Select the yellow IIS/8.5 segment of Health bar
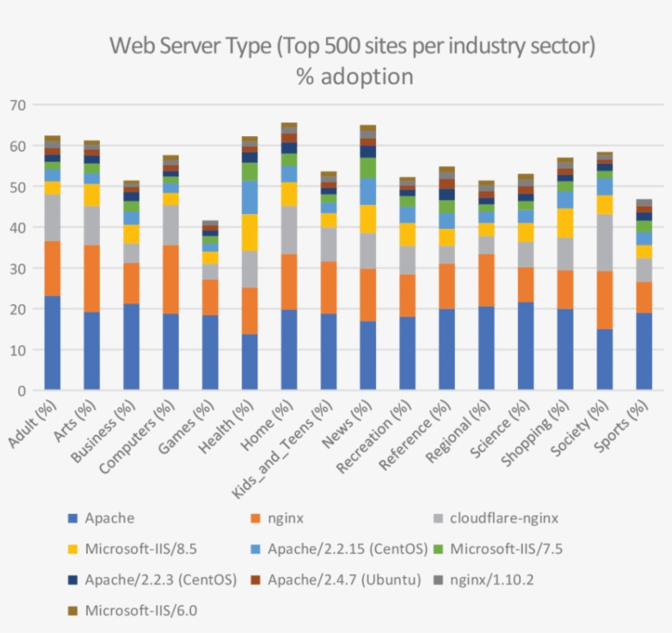The image size is (672, 633). [249, 232]
